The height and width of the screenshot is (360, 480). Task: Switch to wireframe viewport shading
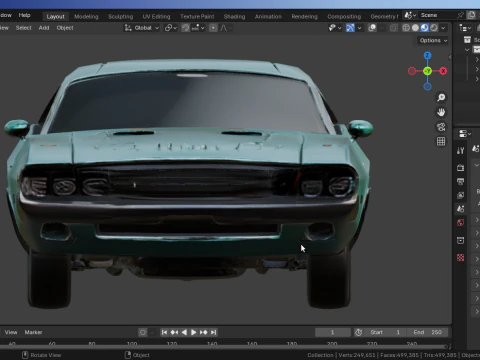pos(406,28)
